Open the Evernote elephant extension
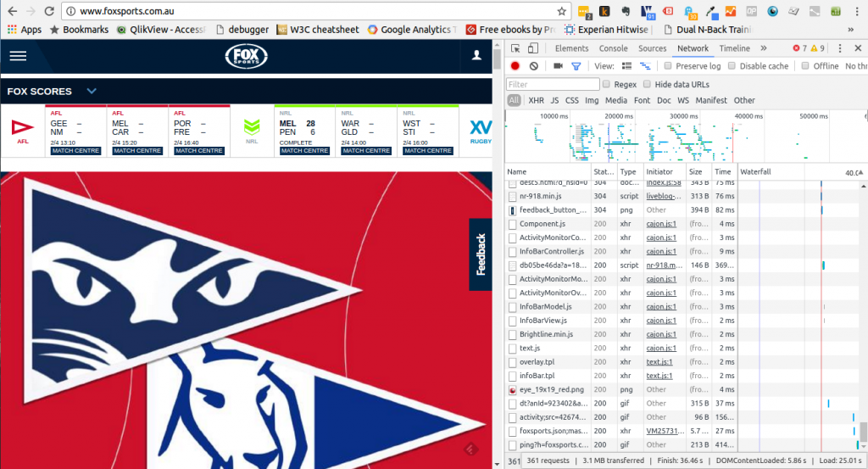Viewport: 868px width, 469px height. tap(626, 11)
